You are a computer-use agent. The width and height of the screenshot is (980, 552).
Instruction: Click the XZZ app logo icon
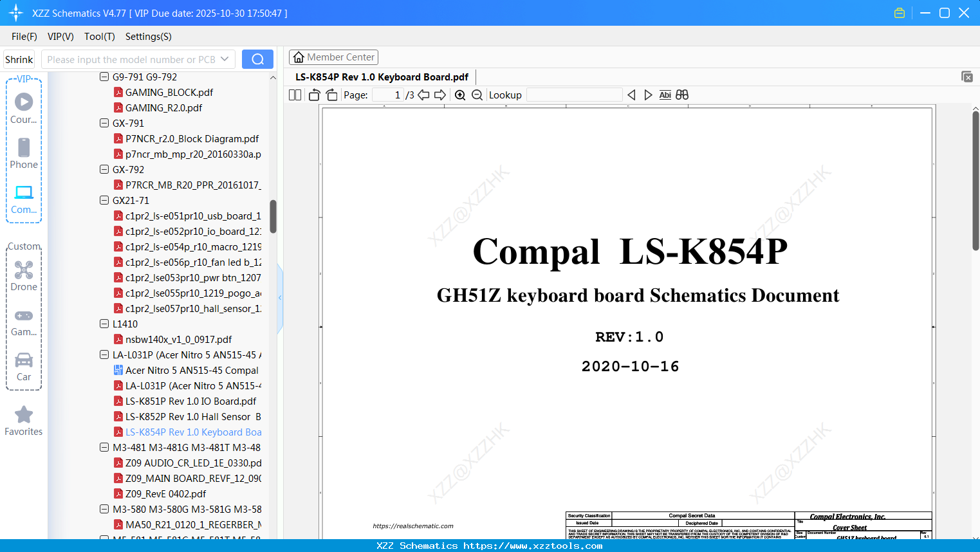coord(16,13)
